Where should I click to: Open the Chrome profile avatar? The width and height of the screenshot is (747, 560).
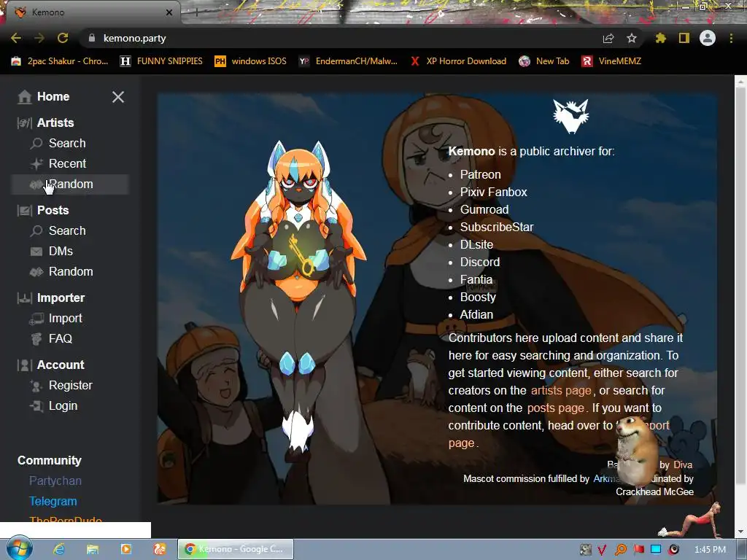[x=708, y=38]
